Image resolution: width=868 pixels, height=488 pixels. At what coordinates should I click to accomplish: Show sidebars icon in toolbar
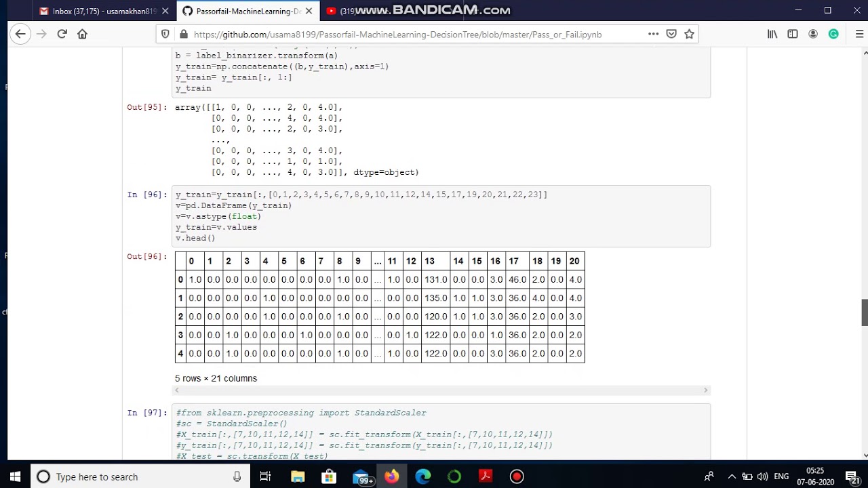coord(793,34)
